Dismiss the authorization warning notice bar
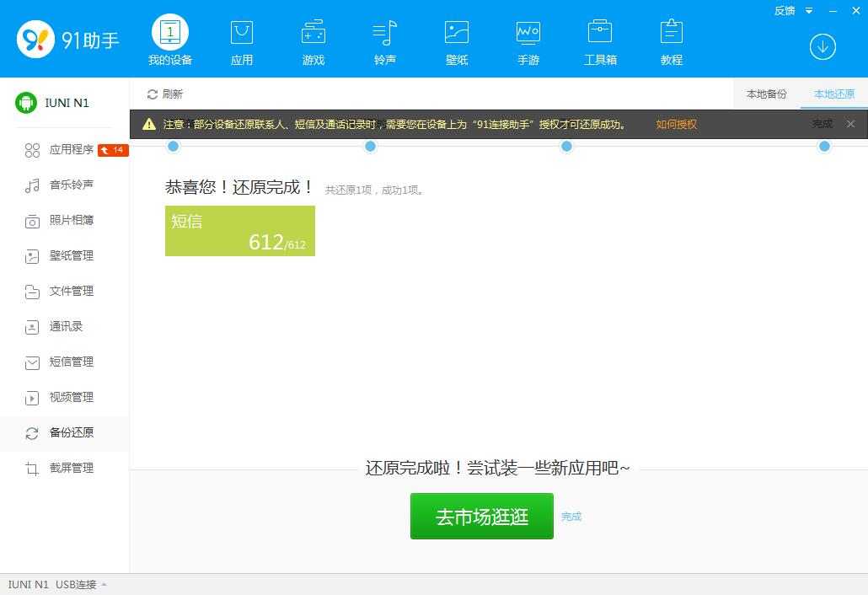The image size is (868, 595). [850, 123]
